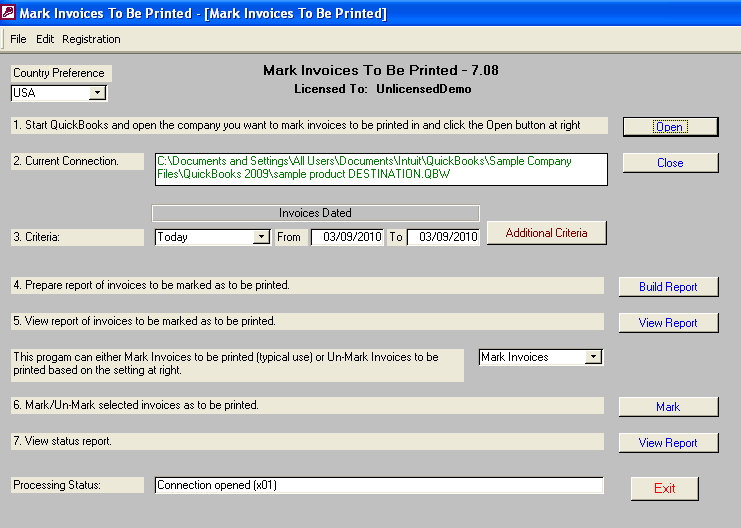The image size is (741, 528).
Task: Click the Current Connection file path box
Action: [380, 169]
